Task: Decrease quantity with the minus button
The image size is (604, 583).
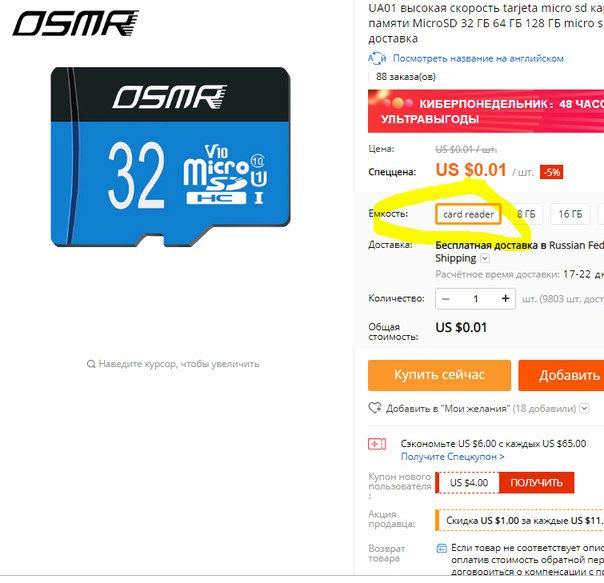Action: [x=446, y=299]
